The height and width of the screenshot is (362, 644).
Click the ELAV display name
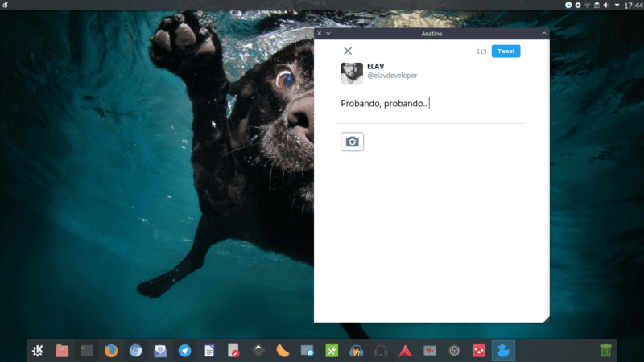pos(375,66)
